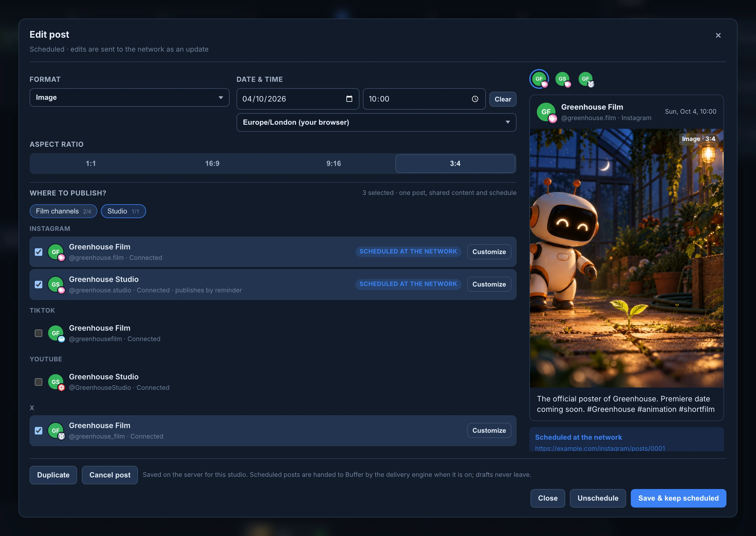
Task: Click 'Scheduled at the network' badge for Greenhouse Studio
Action: pyautogui.click(x=408, y=284)
